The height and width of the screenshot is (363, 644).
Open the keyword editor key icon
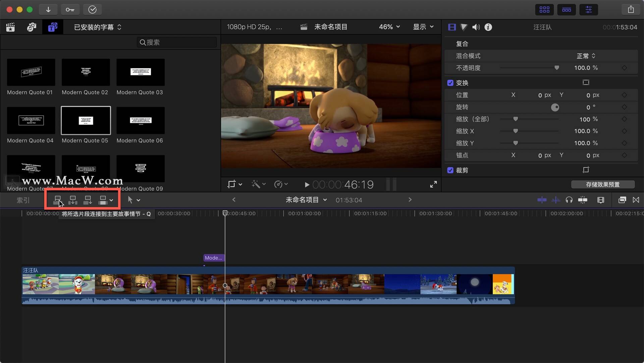70,9
